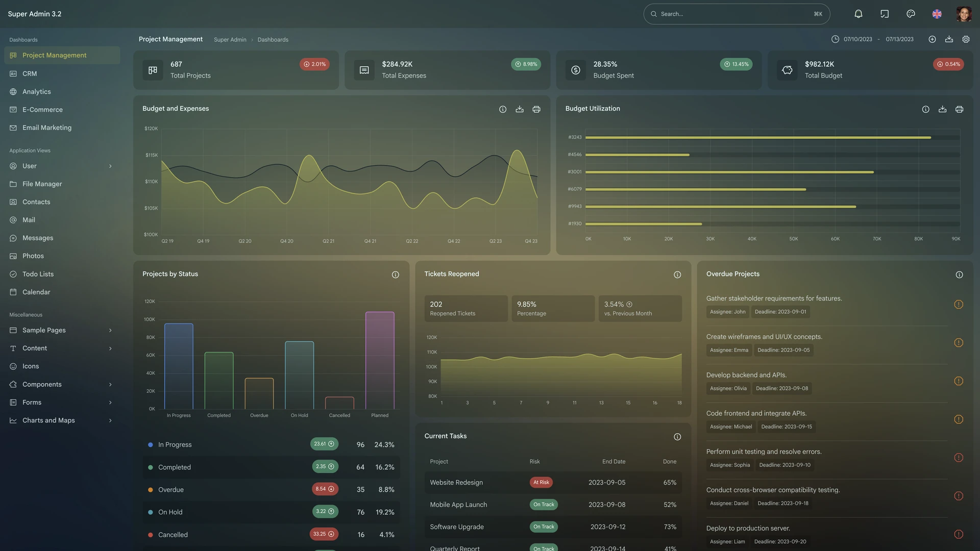980x551 pixels.
Task: Click the search input field
Action: coord(737,14)
